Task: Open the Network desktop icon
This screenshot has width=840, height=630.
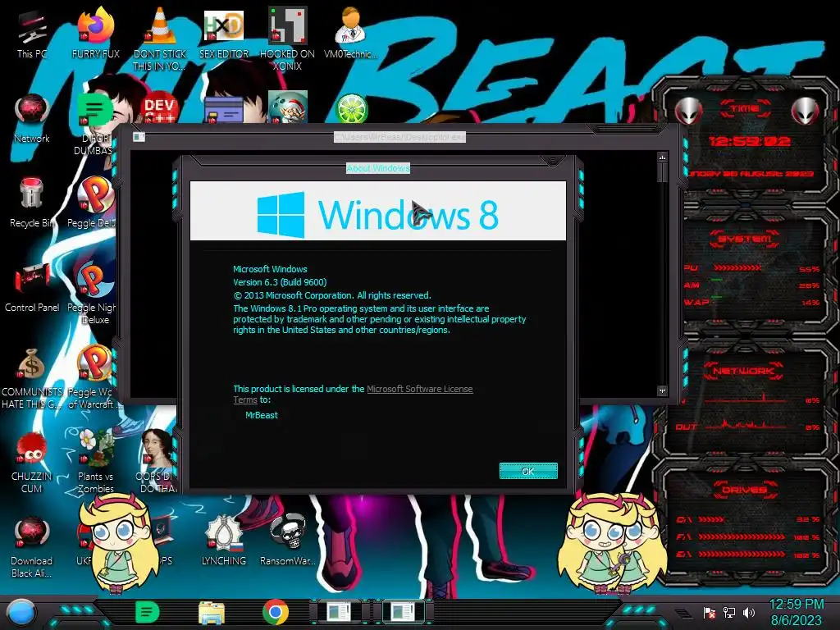Action: (32, 118)
